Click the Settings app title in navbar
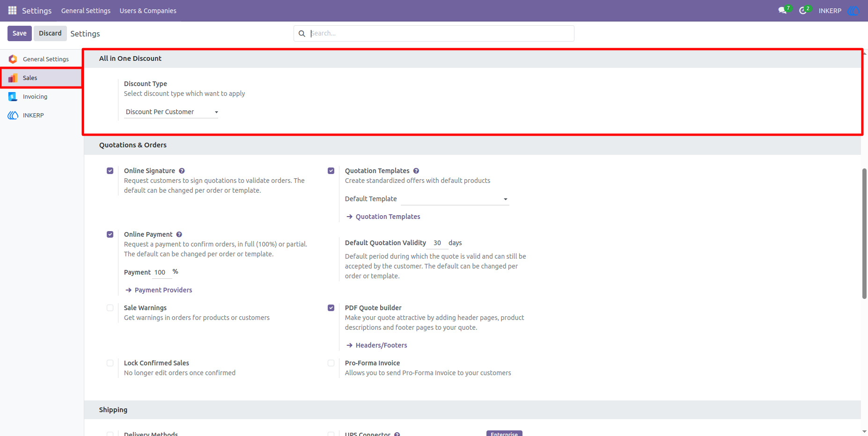This screenshot has height=436, width=868. (37, 10)
